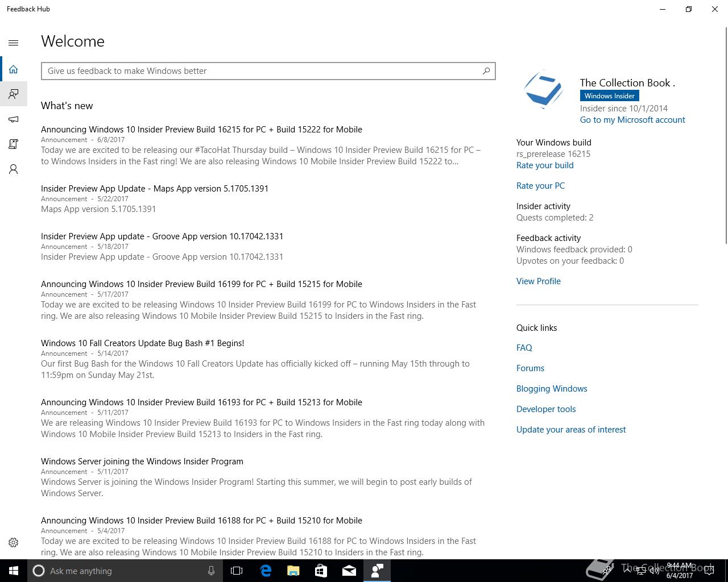Open Build 16193 announcement title
The width and height of the screenshot is (728, 582).
201,402
